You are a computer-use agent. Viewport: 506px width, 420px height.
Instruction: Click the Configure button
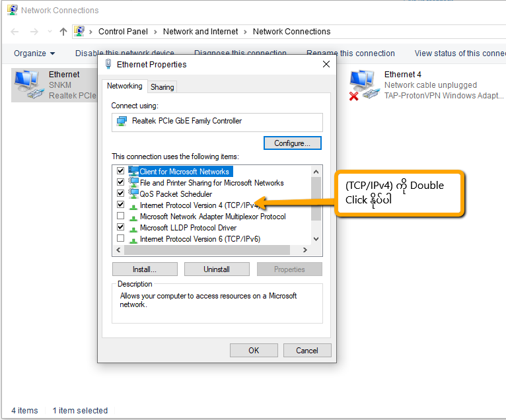[293, 143]
